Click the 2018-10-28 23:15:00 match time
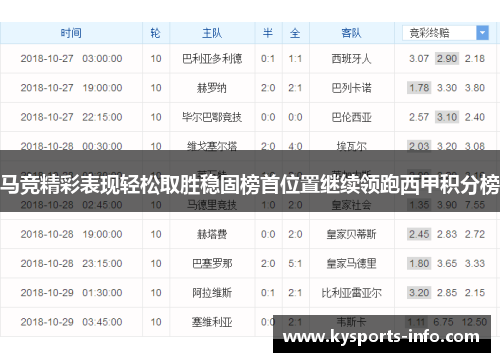500x362 pixels. [x=71, y=264]
